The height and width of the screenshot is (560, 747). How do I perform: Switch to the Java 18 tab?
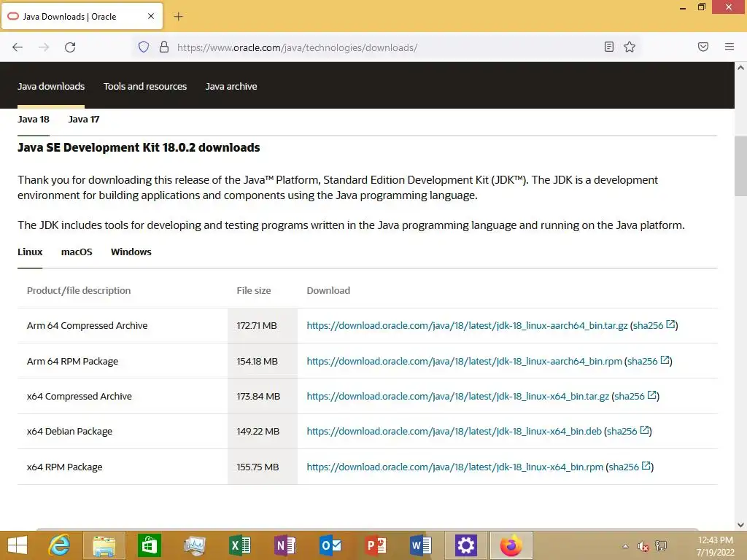[34, 120]
